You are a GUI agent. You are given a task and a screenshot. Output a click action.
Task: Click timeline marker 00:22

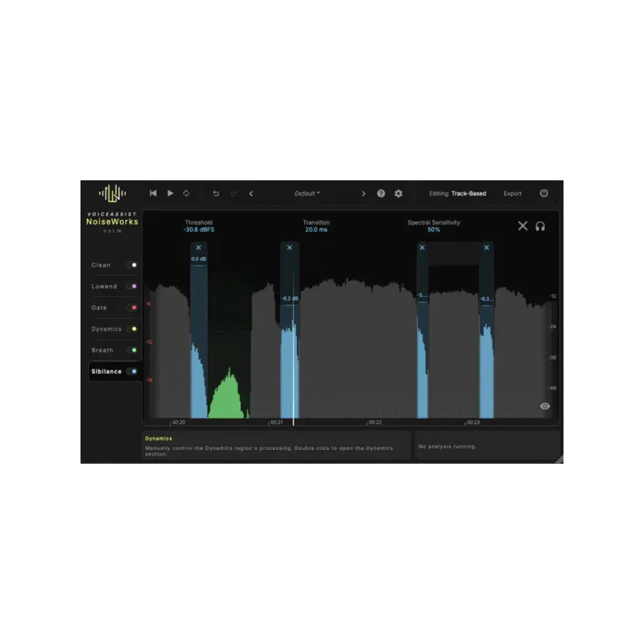(374, 422)
